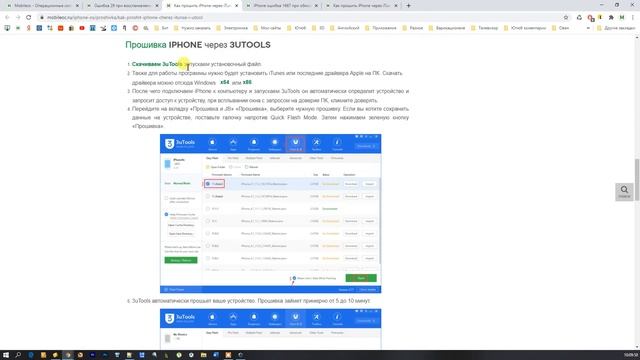Open the taskbar clock
This screenshot has height=360, width=640.
click(x=631, y=355)
